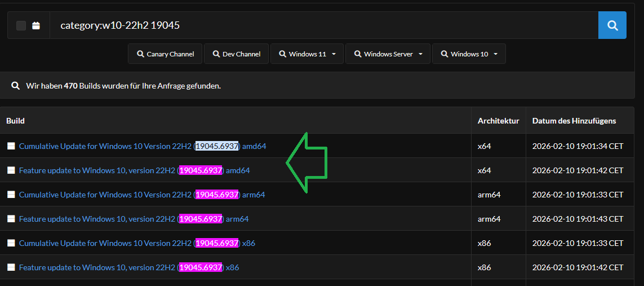Image resolution: width=644 pixels, height=286 pixels.
Task: Click Windows icon beside Feature update x86
Action: coord(11,267)
